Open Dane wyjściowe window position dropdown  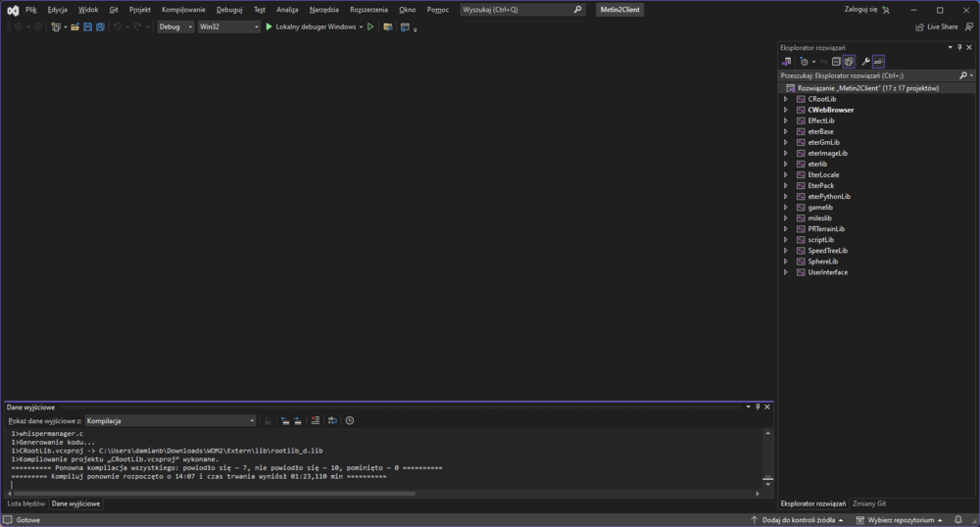pos(748,407)
